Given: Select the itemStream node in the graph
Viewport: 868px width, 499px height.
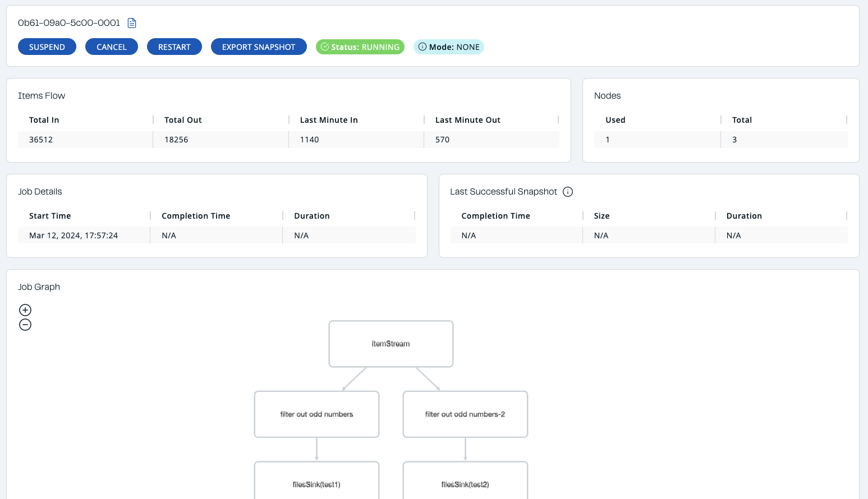Looking at the screenshot, I should pyautogui.click(x=391, y=344).
